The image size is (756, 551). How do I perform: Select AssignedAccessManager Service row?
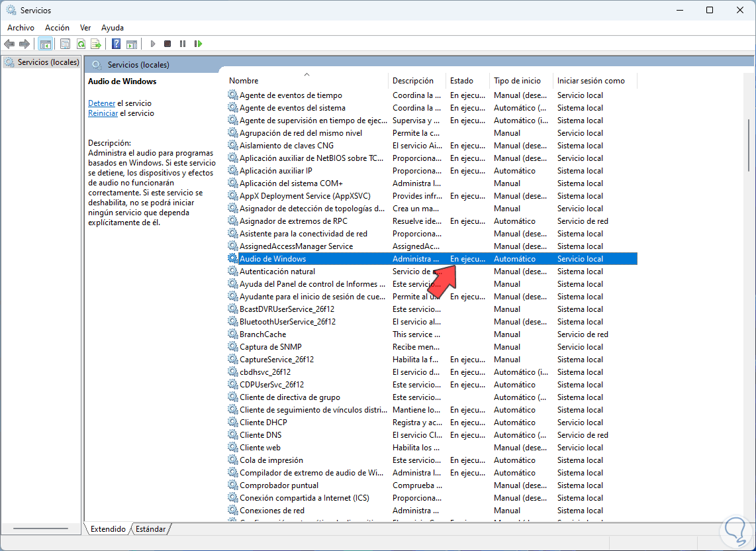click(296, 246)
